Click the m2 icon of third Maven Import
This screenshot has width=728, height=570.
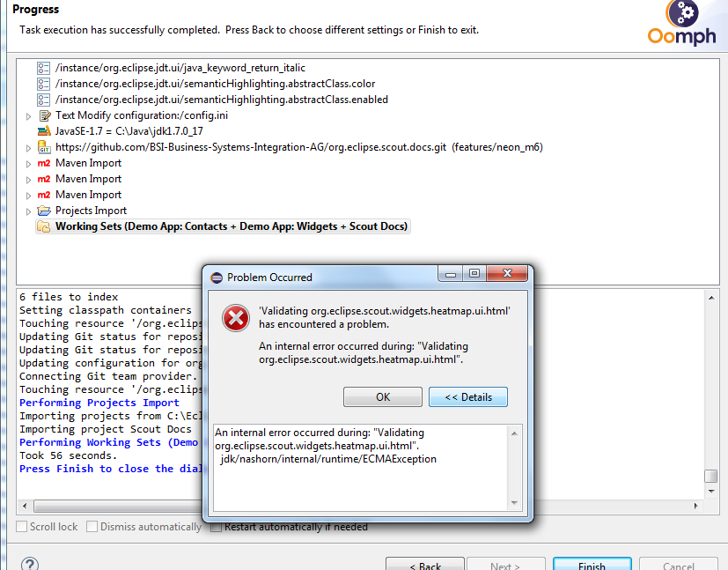click(x=44, y=195)
